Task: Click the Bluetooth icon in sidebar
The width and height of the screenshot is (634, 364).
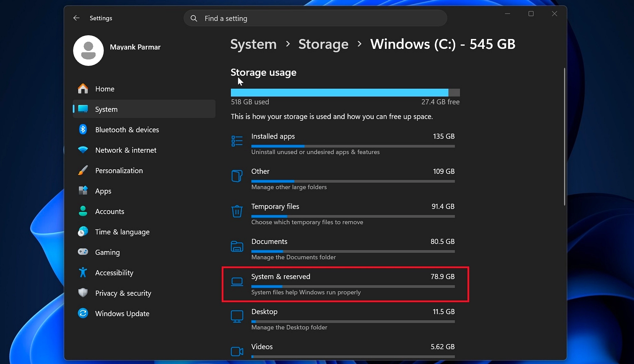Action: point(83,129)
